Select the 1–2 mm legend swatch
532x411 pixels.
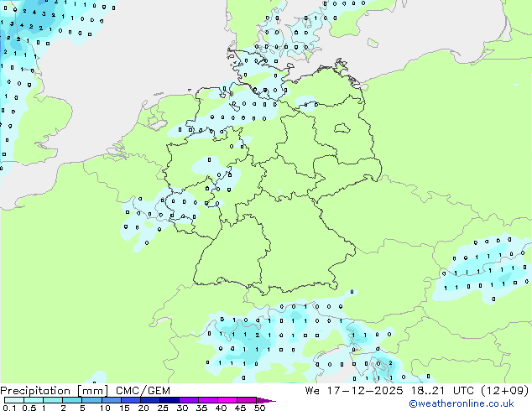(x=53, y=400)
